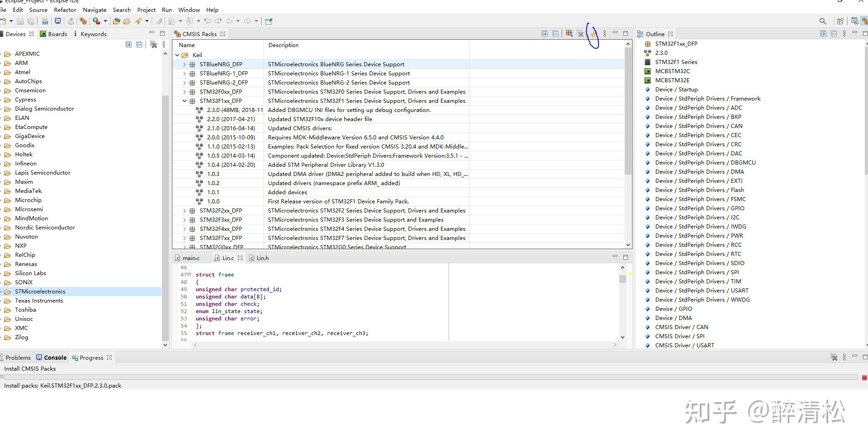Click Expand All in CMSIS Packs toolbar

pyautogui.click(x=545, y=34)
